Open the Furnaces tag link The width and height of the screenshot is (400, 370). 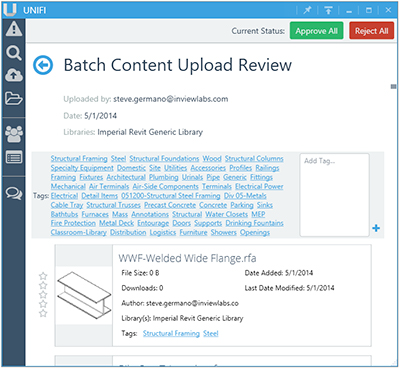[x=95, y=214]
